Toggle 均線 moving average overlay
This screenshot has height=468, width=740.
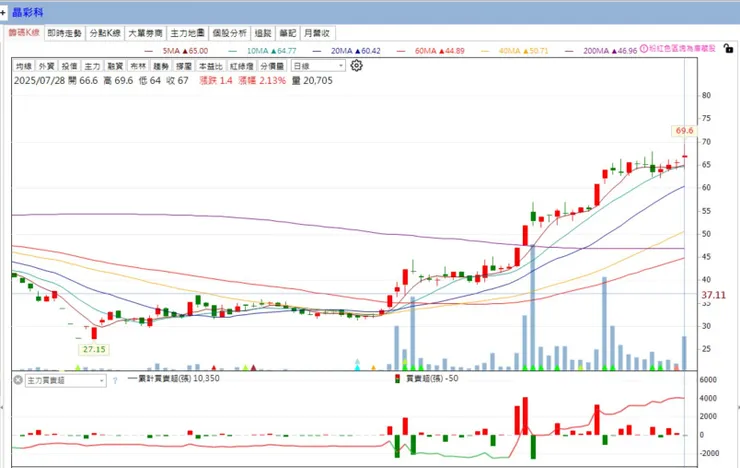pyautogui.click(x=24, y=66)
